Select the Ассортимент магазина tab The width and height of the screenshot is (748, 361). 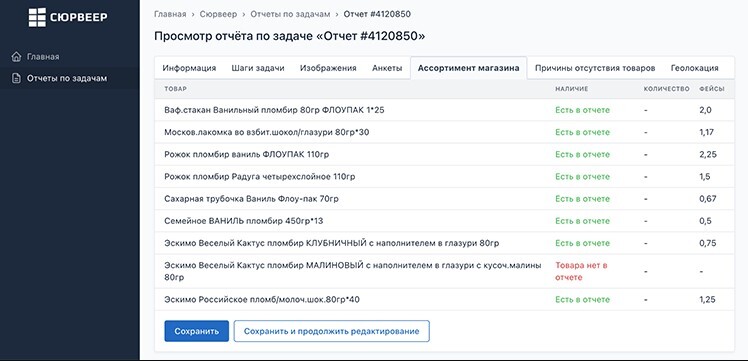pos(468,68)
